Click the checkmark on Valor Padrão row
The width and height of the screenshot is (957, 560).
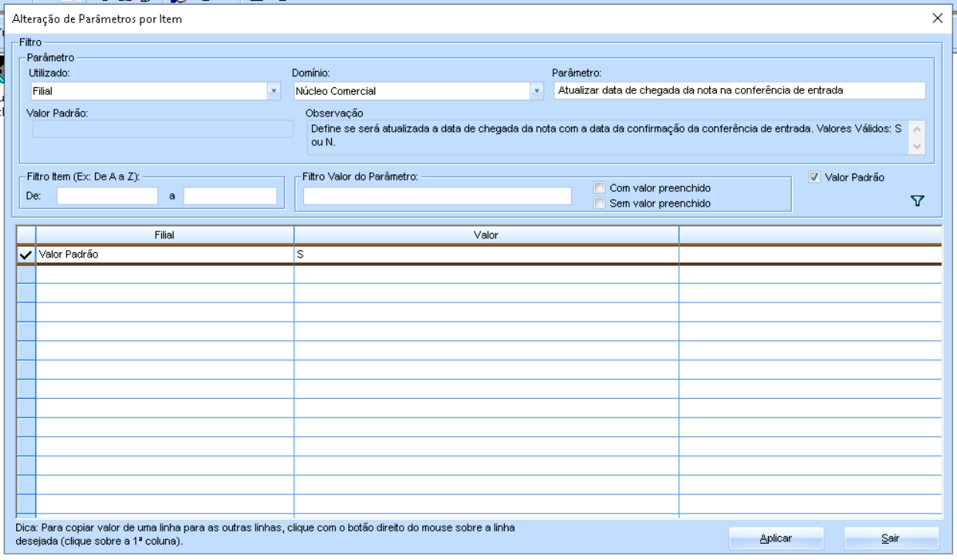tap(25, 255)
